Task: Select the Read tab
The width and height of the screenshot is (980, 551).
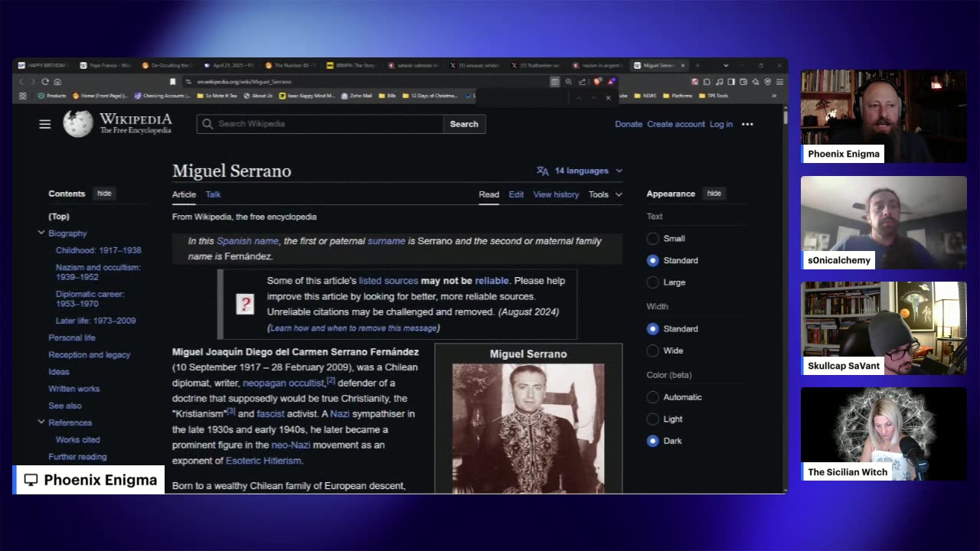Action: pyautogui.click(x=489, y=194)
